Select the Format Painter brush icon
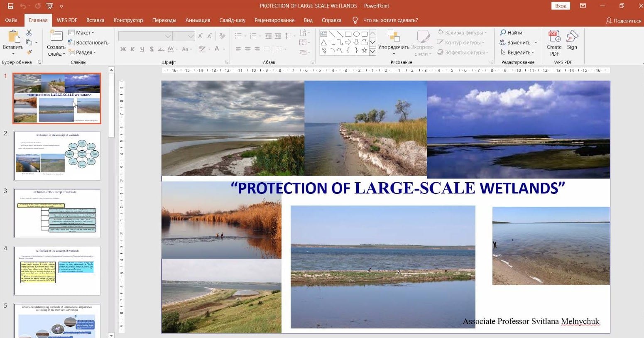The image size is (644, 338). click(29, 52)
